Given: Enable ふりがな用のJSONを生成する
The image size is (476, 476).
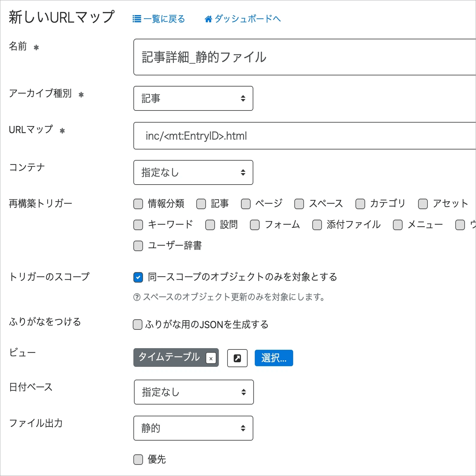Looking at the screenshot, I should click(x=137, y=325).
